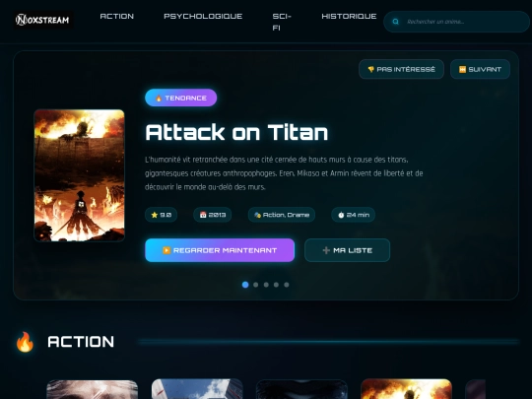Click the 24 min duration chip

tap(354, 215)
